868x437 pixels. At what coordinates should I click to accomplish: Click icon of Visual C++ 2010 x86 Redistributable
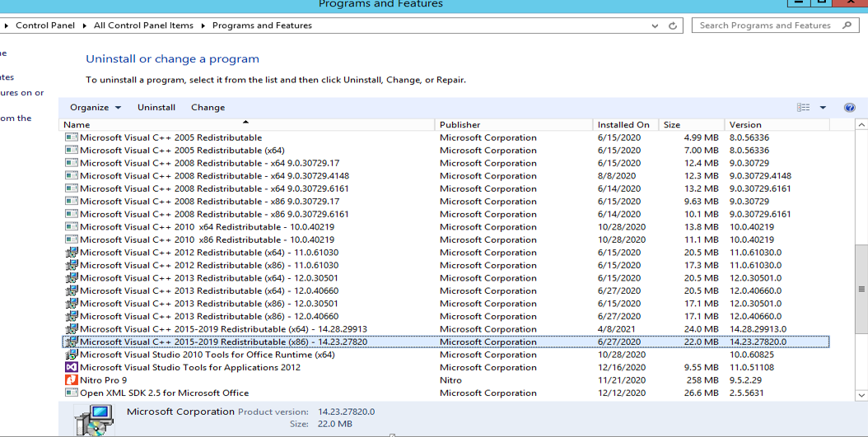tap(72, 239)
